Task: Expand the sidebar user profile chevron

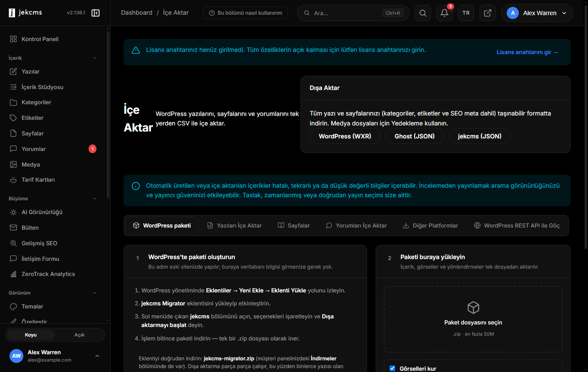Action: tap(97, 356)
